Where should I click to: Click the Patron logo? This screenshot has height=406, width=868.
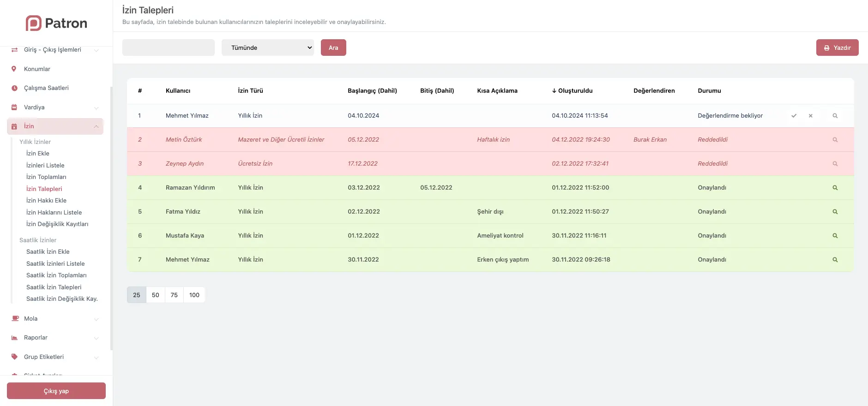(x=56, y=23)
